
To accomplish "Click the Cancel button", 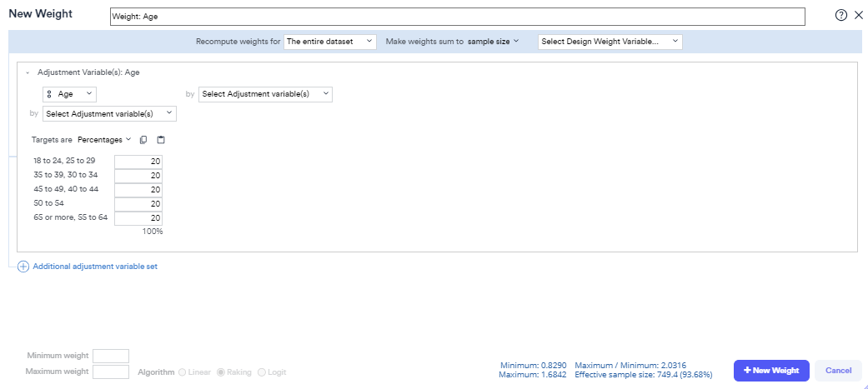I will [x=838, y=371].
